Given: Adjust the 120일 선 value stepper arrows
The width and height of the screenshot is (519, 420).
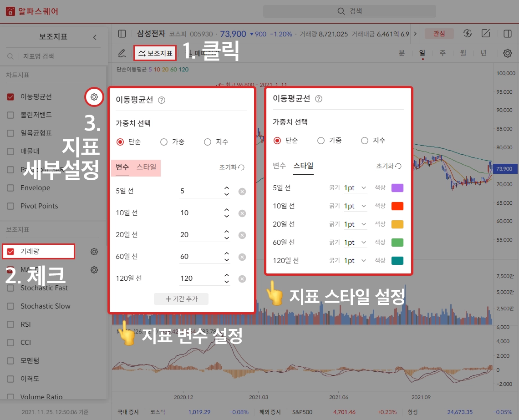Looking at the screenshot, I should click(227, 278).
